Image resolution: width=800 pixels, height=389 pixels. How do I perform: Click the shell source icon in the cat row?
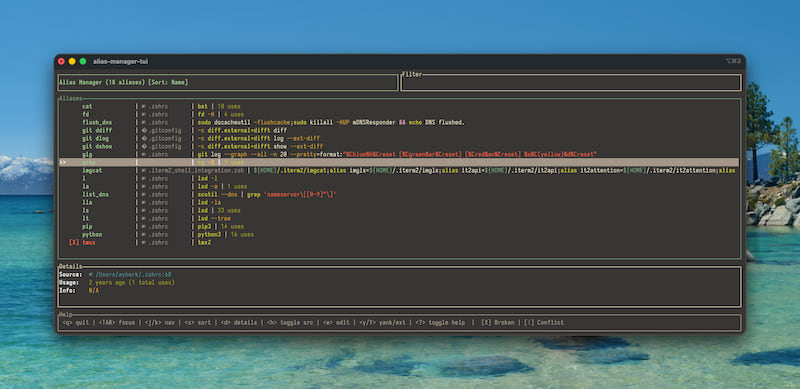144,107
